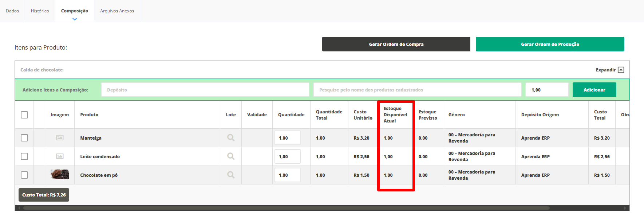Open lot search for Manteiga row
This screenshot has width=644, height=214.
point(231,138)
